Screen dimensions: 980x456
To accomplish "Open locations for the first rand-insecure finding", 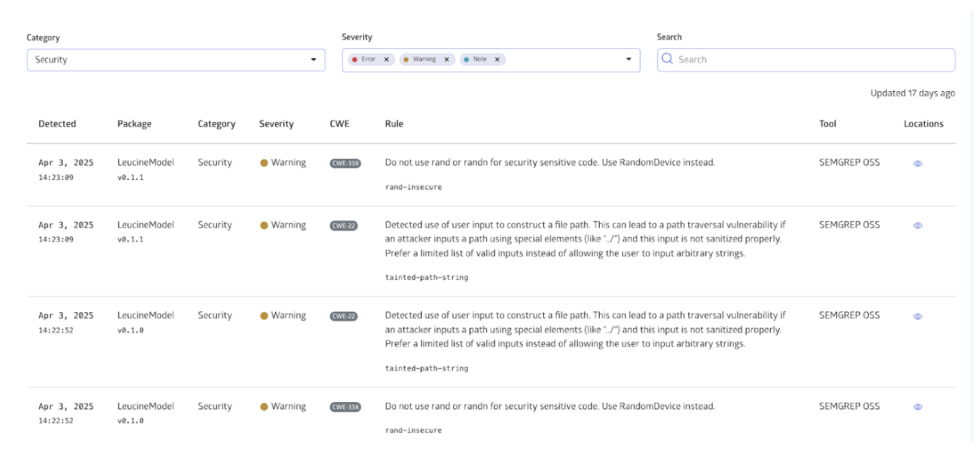I will pos(917,163).
